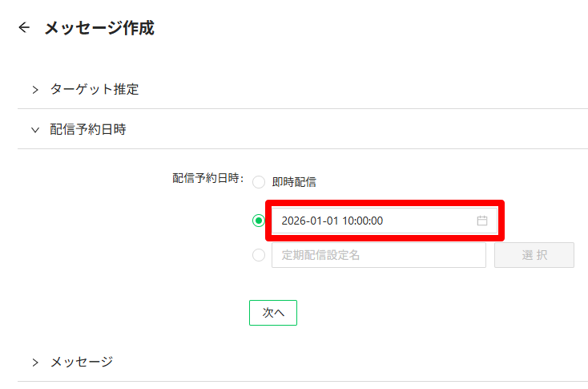Expand the ターゲット推定 section chevron
This screenshot has width=588, height=389.
tap(35, 90)
